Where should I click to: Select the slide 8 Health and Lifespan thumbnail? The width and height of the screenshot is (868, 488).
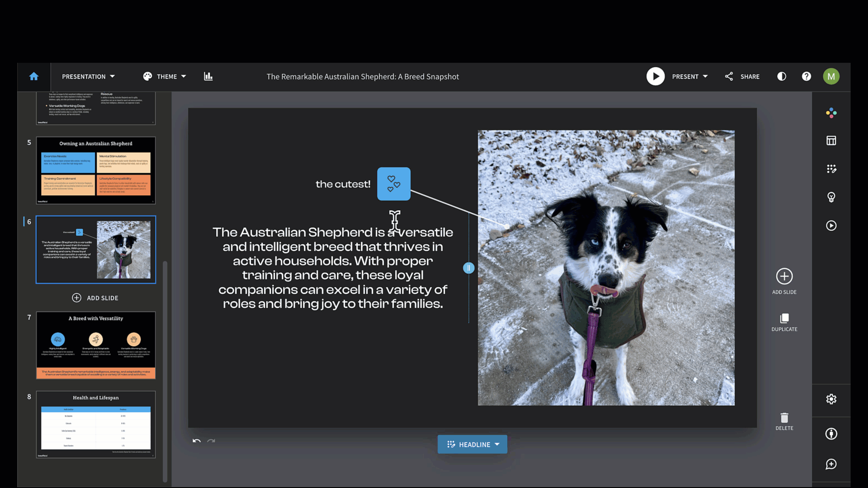click(x=96, y=425)
